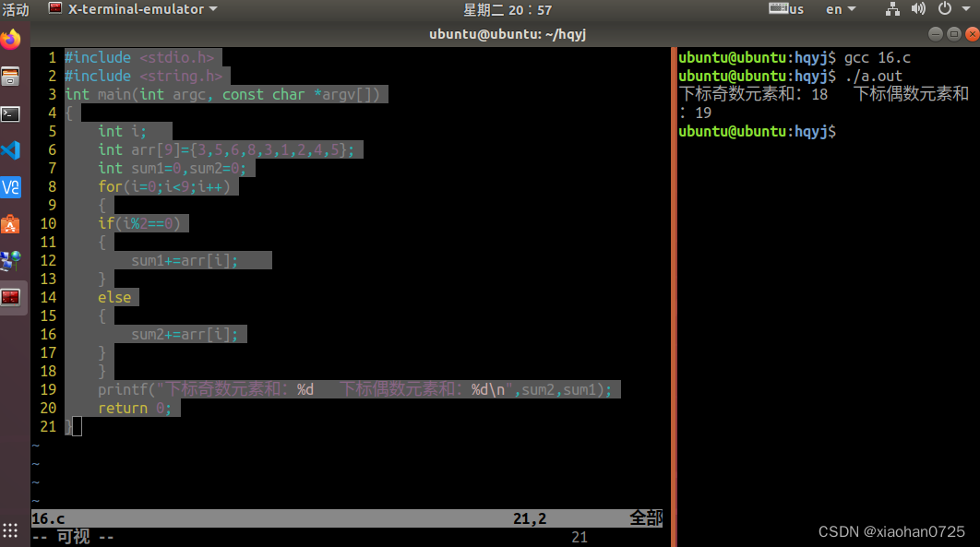Click '#include <string.h>' on line 2
This screenshot has width=980, height=547.
[x=144, y=77]
